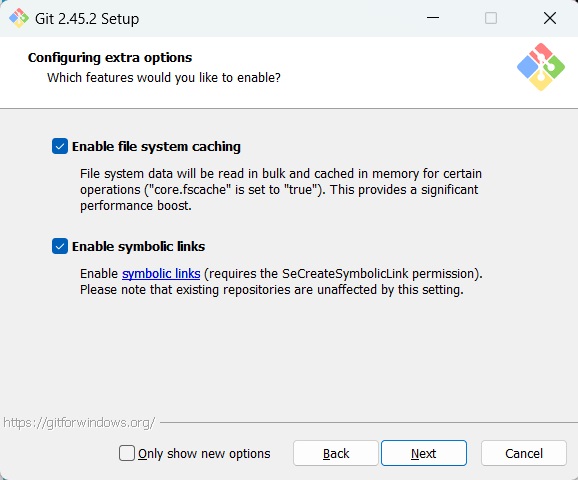Close the Git 2.45.2 Setup window
The width and height of the screenshot is (578, 480).
click(x=550, y=18)
